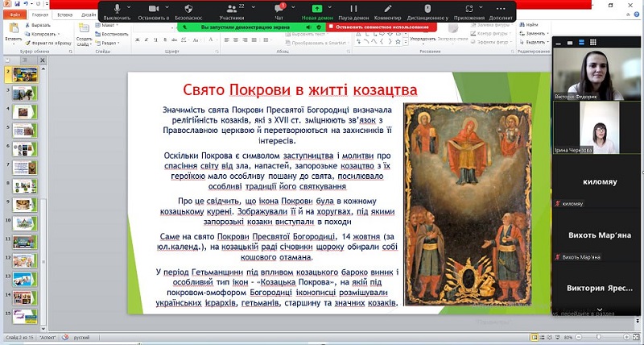Click fit slide to window icon
This screenshot has width=644, height=345.
[x=637, y=337]
